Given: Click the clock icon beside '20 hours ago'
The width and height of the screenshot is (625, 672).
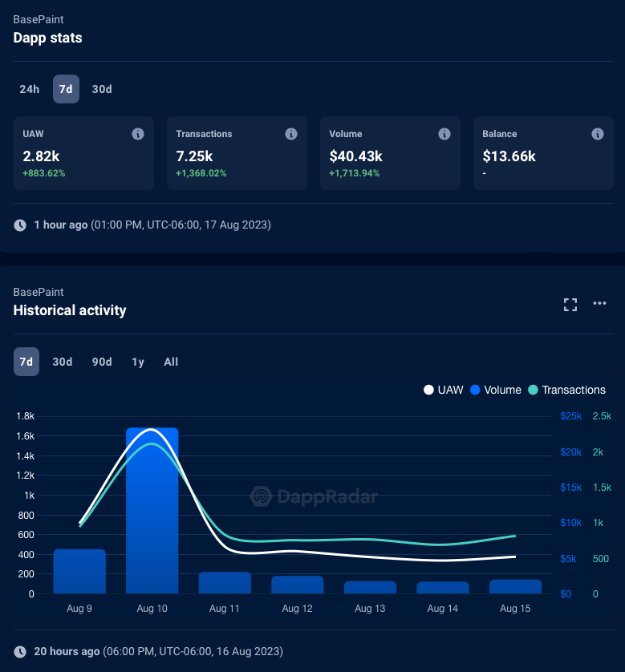Looking at the screenshot, I should [x=20, y=652].
